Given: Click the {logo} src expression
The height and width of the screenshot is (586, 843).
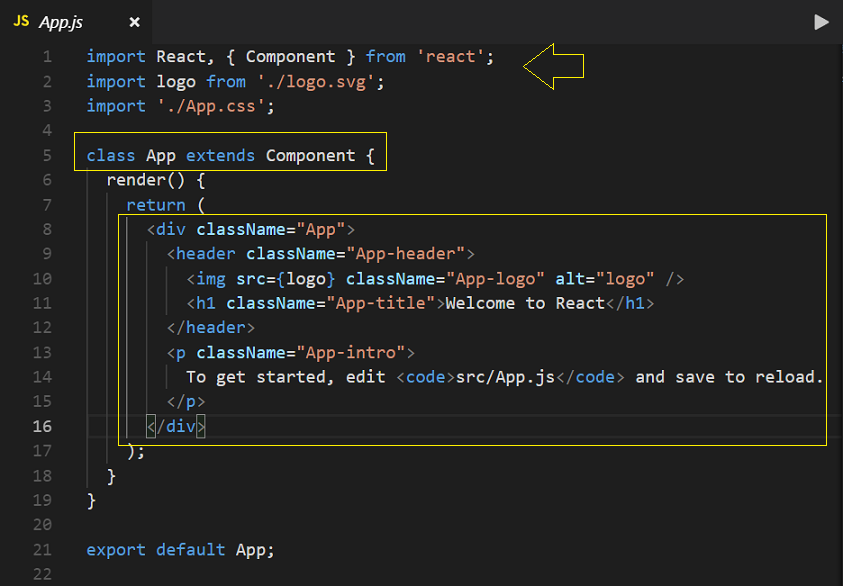Looking at the screenshot, I should tap(306, 279).
